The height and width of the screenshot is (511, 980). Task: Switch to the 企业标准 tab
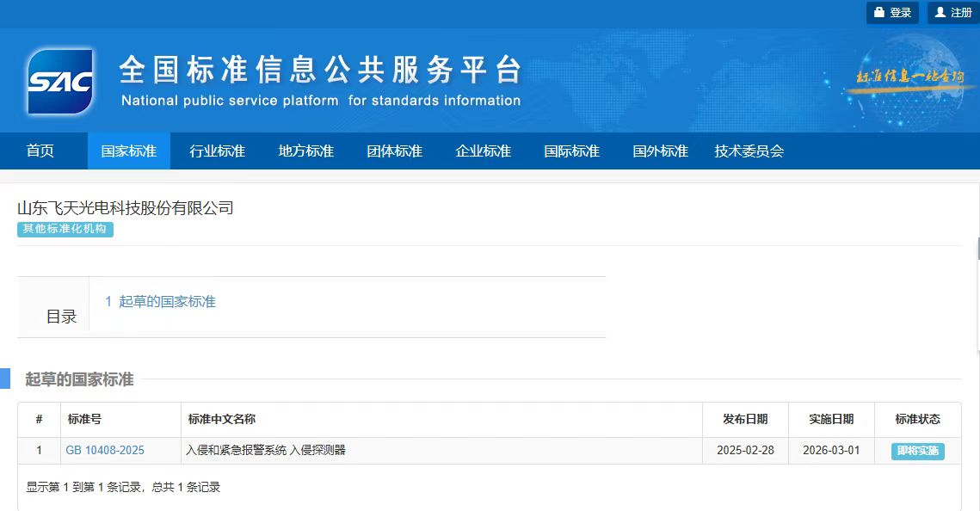pyautogui.click(x=484, y=151)
